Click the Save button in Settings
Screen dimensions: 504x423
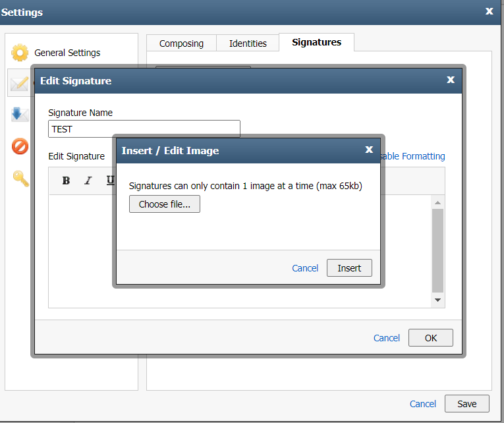pos(467,404)
